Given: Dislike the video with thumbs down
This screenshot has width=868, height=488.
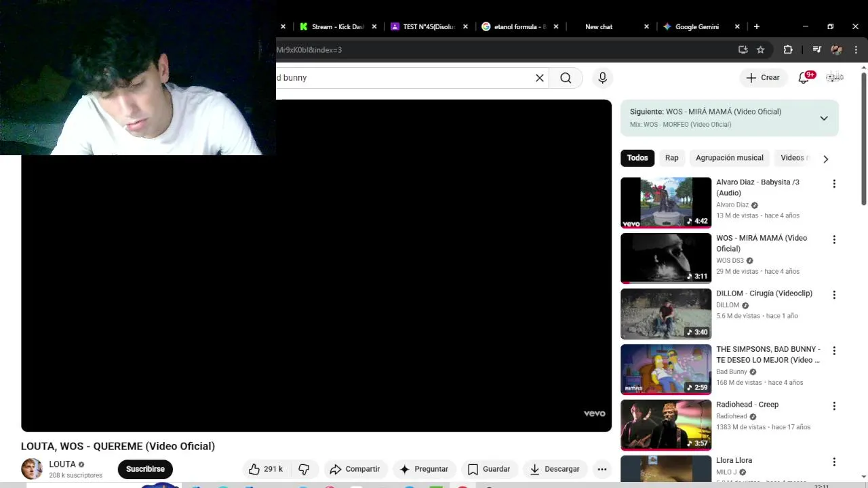Looking at the screenshot, I should [304, 469].
